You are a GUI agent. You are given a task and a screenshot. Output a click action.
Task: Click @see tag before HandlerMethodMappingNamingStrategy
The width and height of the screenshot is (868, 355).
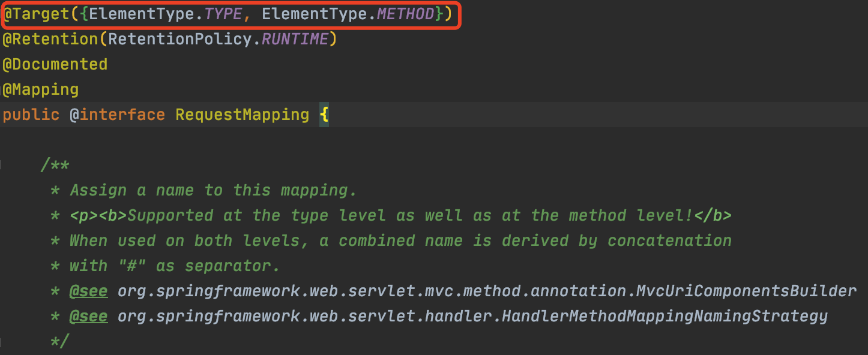[89, 316]
